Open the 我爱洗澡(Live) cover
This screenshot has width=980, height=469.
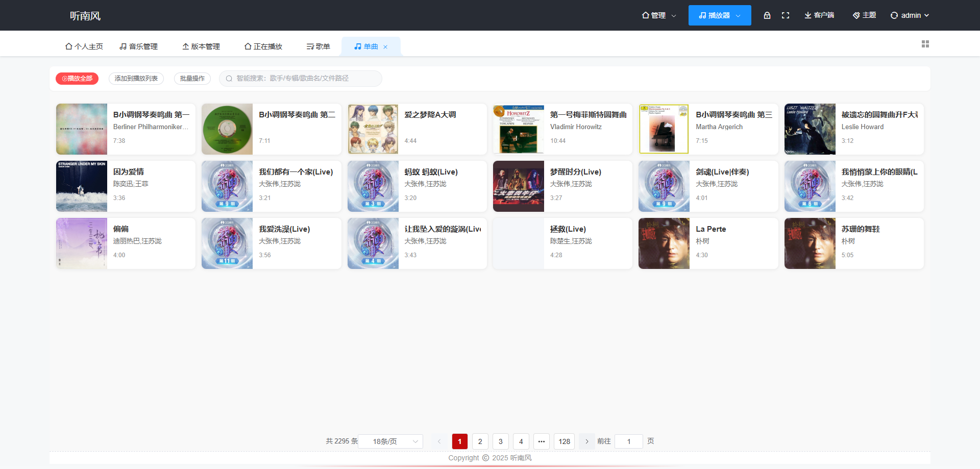point(227,243)
